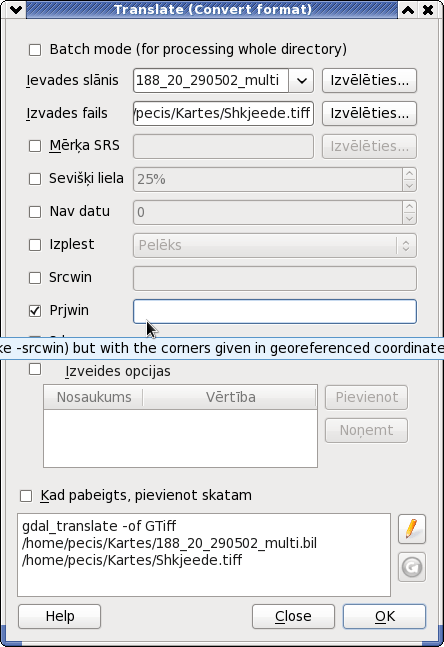Click the Vērtība column header
The height and width of the screenshot is (647, 444).
(230, 397)
